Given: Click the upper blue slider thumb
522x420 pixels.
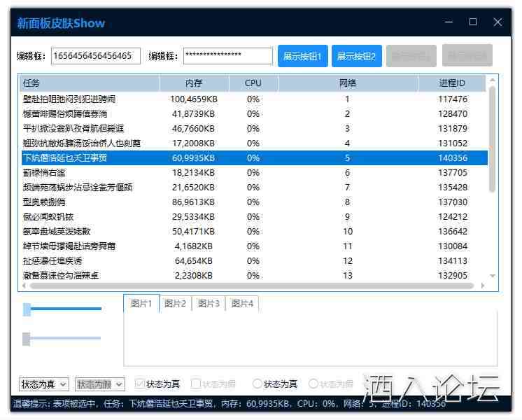Looking at the screenshot, I should 27,309.
